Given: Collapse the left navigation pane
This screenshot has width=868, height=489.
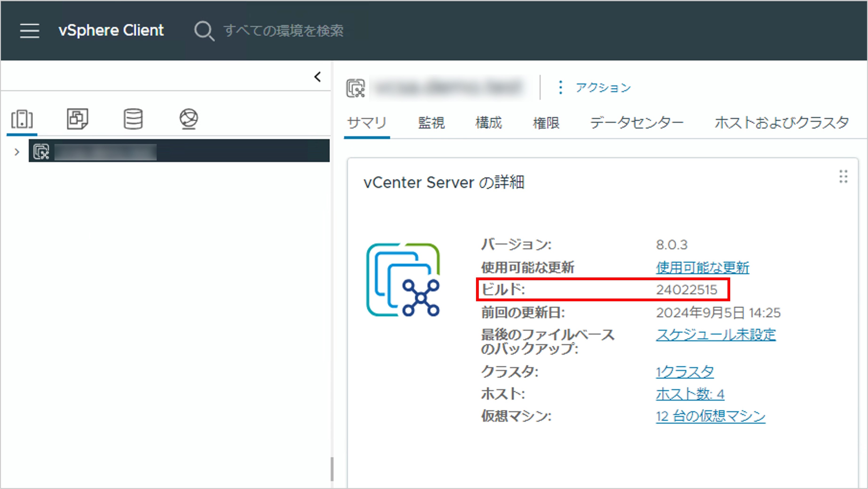Looking at the screenshot, I should [317, 77].
